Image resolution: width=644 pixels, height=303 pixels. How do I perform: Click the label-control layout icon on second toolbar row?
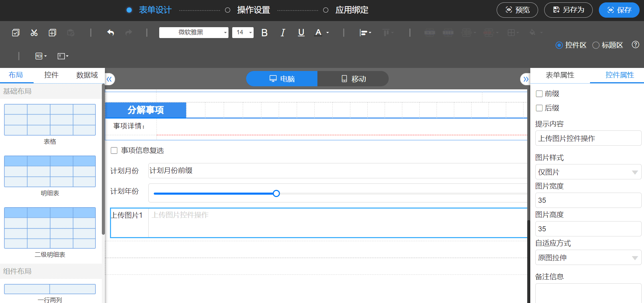[39, 56]
